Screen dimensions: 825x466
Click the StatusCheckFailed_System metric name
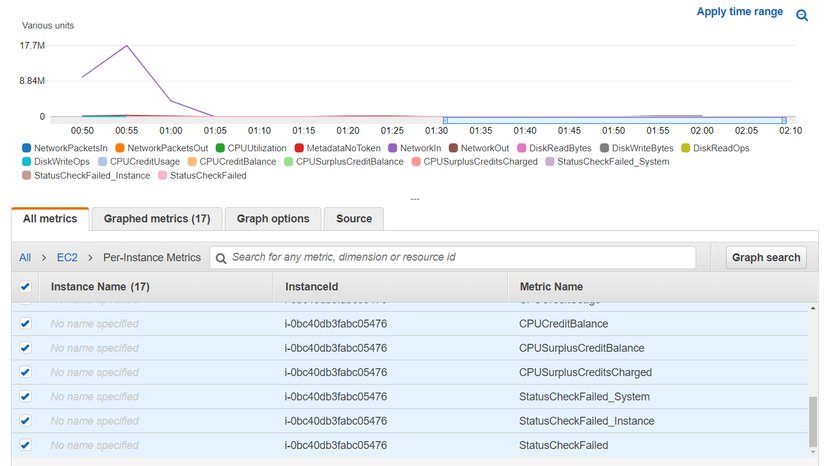click(584, 397)
